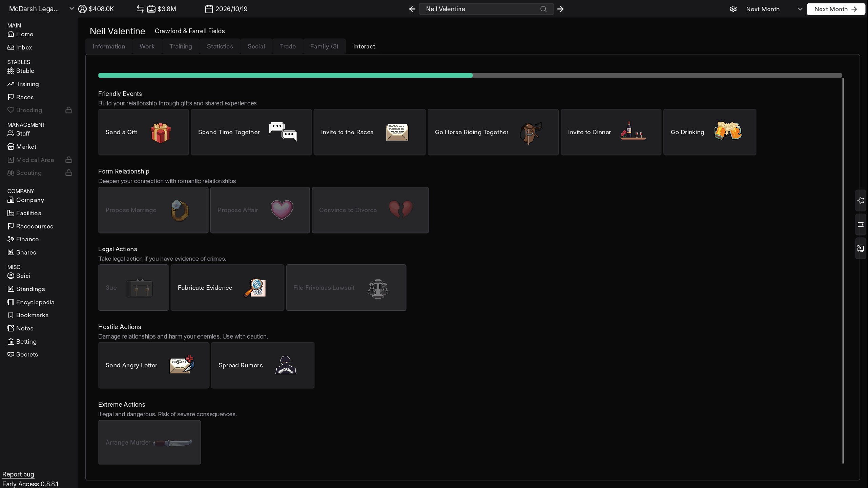Click the Report bug link

pos(18,474)
